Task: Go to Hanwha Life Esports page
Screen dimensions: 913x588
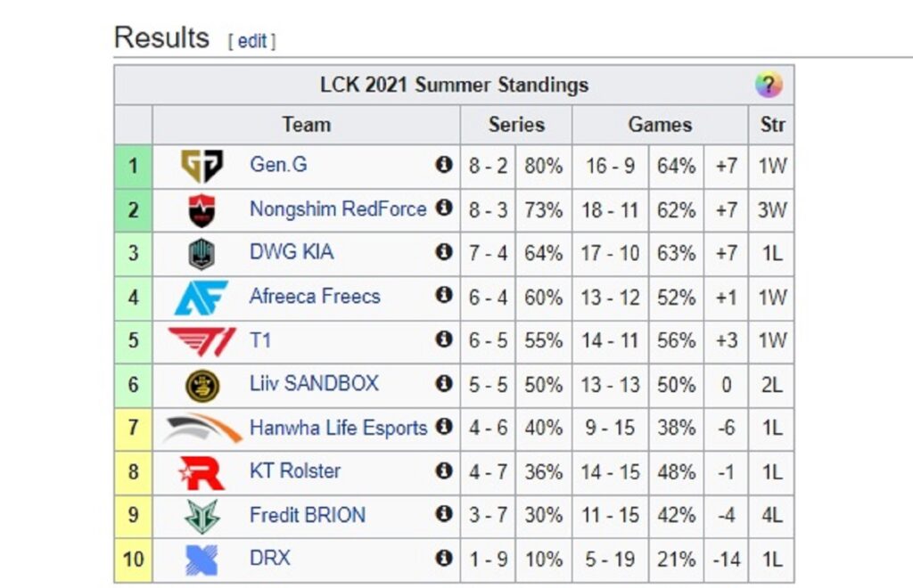Action: coord(338,428)
